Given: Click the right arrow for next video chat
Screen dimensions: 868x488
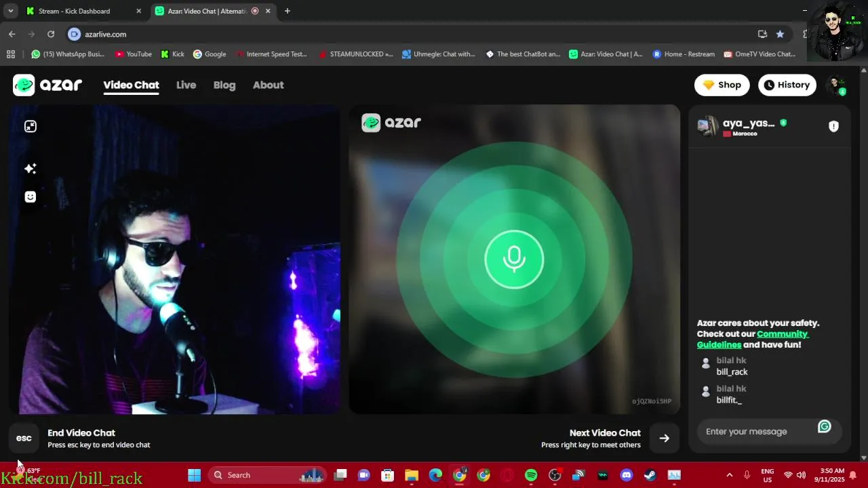Looking at the screenshot, I should [664, 438].
